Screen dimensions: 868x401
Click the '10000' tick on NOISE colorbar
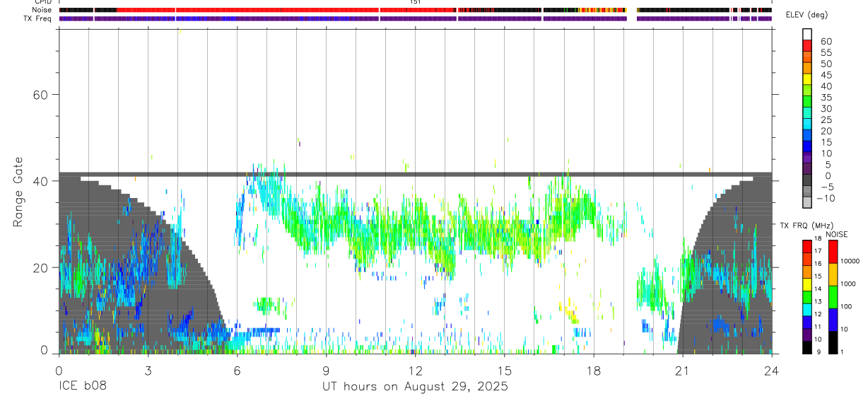click(850, 262)
